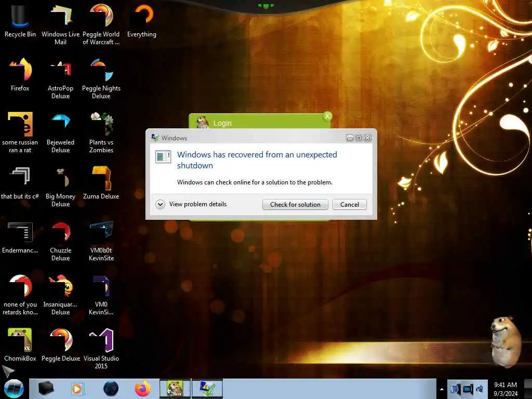Close the Windows dialog

367,138
